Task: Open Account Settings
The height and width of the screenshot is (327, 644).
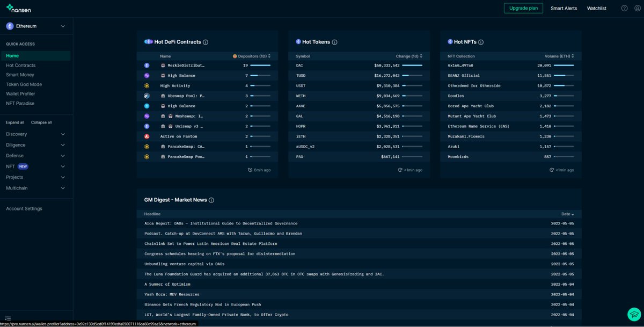Action: [24, 209]
